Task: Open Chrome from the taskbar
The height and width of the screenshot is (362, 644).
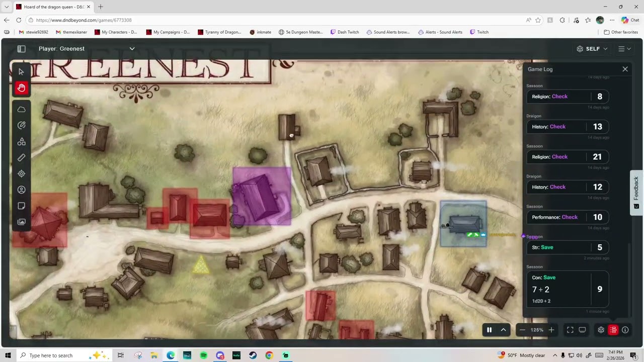Action: (x=269, y=355)
